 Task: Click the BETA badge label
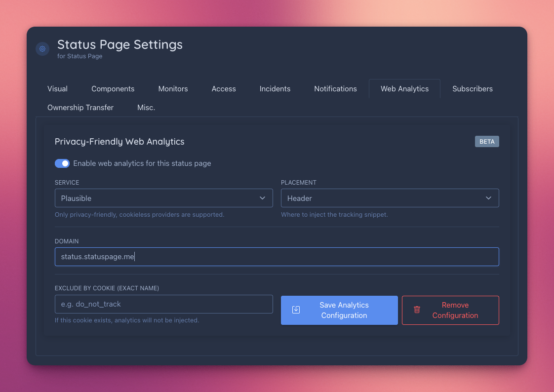[487, 141]
